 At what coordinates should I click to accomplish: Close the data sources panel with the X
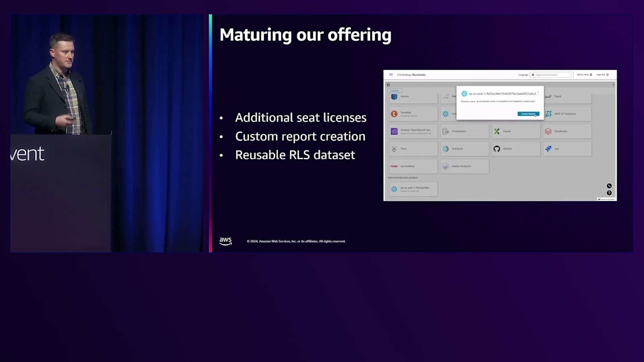(x=613, y=85)
